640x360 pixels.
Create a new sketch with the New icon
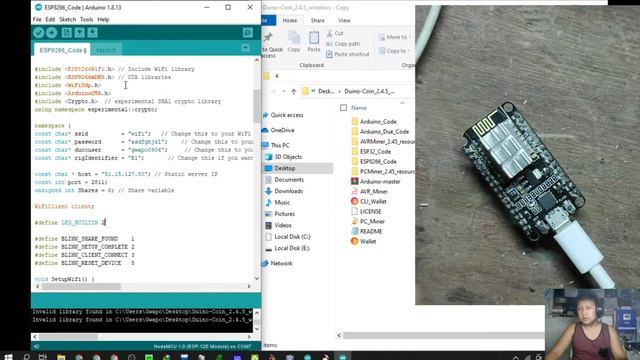click(x=67, y=33)
